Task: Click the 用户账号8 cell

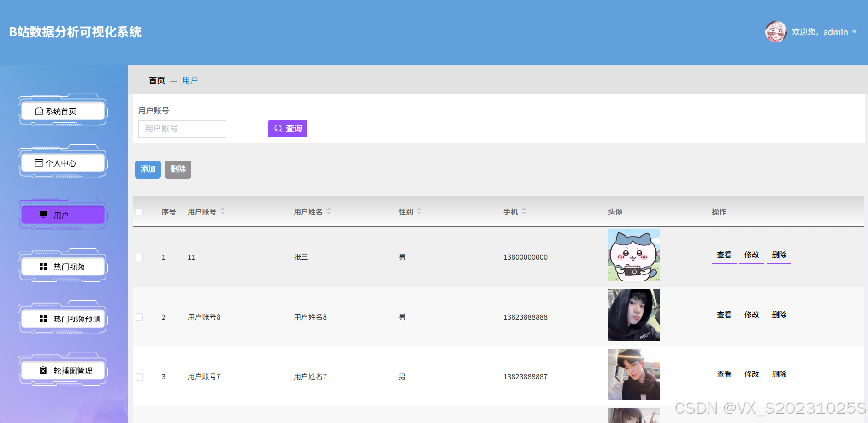Action: (x=204, y=317)
